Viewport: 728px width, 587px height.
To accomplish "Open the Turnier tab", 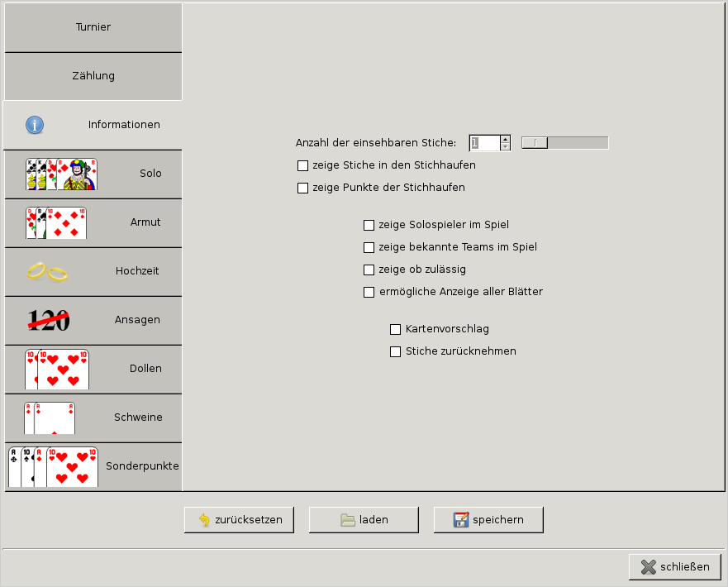I will coord(93,27).
